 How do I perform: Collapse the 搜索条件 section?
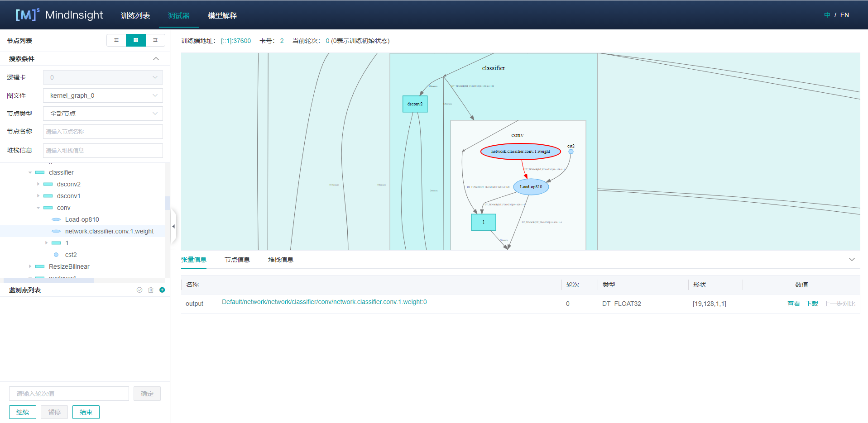click(x=156, y=59)
